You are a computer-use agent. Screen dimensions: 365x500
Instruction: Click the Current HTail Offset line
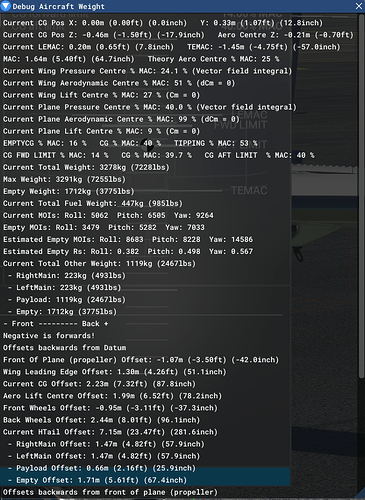110,432
